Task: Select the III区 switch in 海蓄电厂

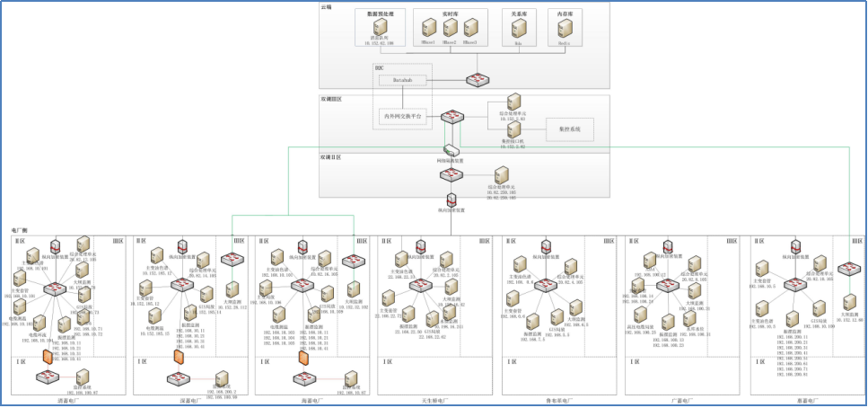Action: pos(353,260)
